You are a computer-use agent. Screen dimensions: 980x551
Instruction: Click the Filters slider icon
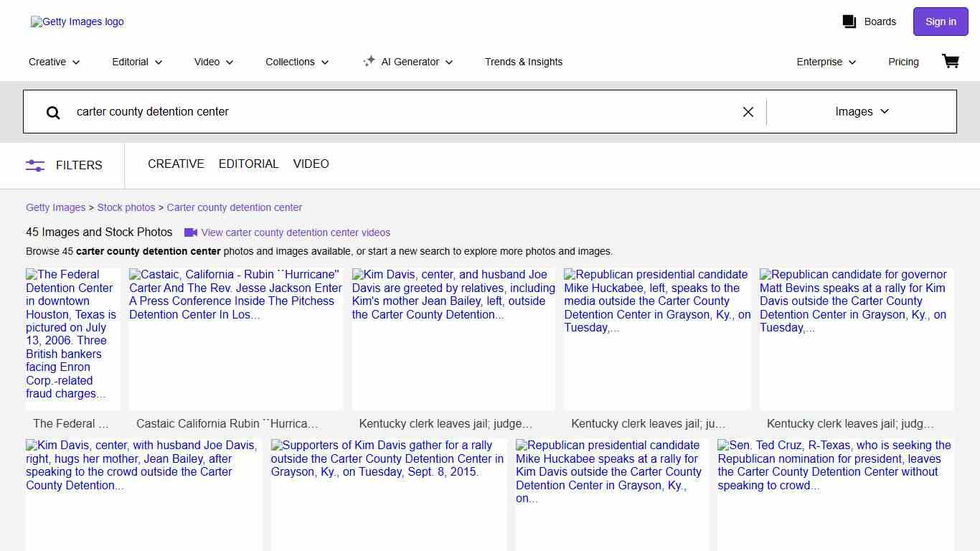tap(35, 165)
